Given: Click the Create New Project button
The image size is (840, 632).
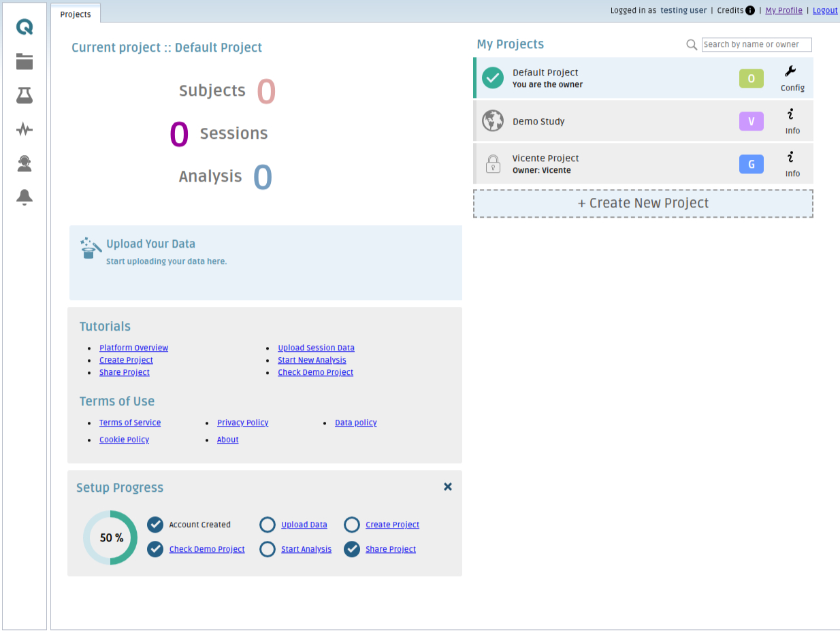Looking at the screenshot, I should coord(643,203).
